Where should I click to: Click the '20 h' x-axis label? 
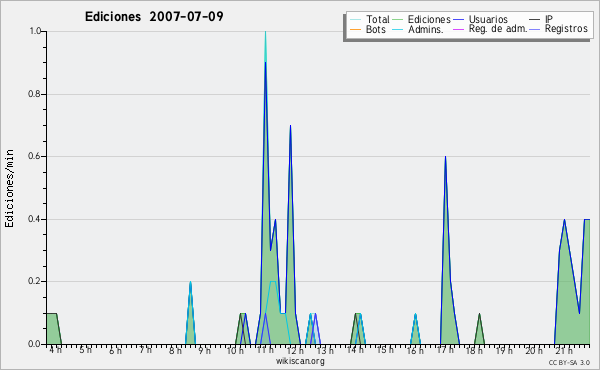[534, 350]
